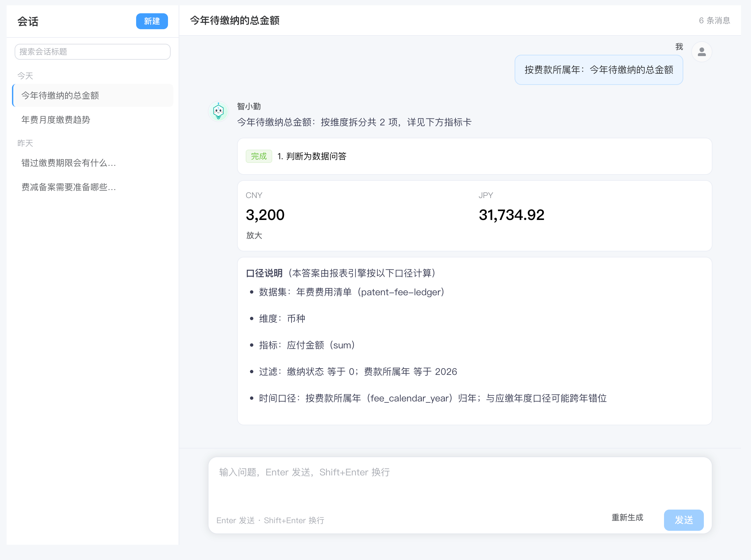Click the 昨天 group label
The height and width of the screenshot is (560, 751).
25,143
